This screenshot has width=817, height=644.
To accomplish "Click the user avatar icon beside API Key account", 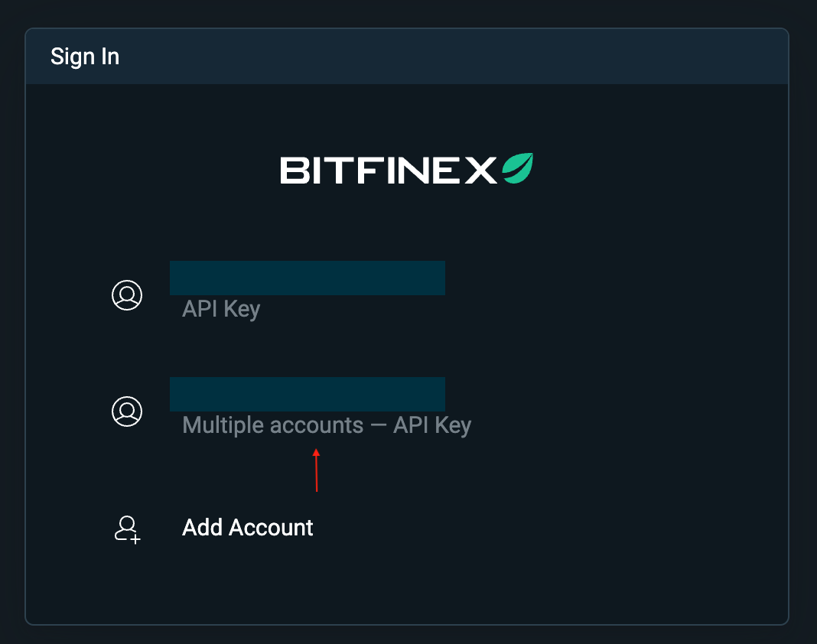I will coord(127,295).
